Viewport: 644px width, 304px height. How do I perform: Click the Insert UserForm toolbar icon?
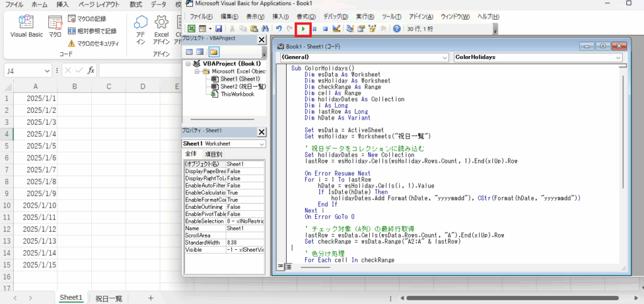coord(202,29)
